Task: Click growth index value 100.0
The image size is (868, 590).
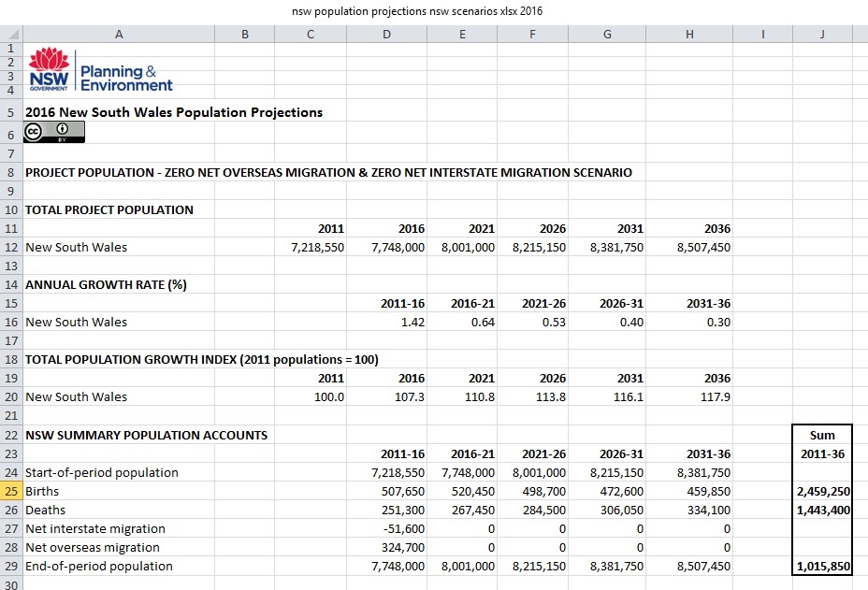Action: tap(329, 396)
